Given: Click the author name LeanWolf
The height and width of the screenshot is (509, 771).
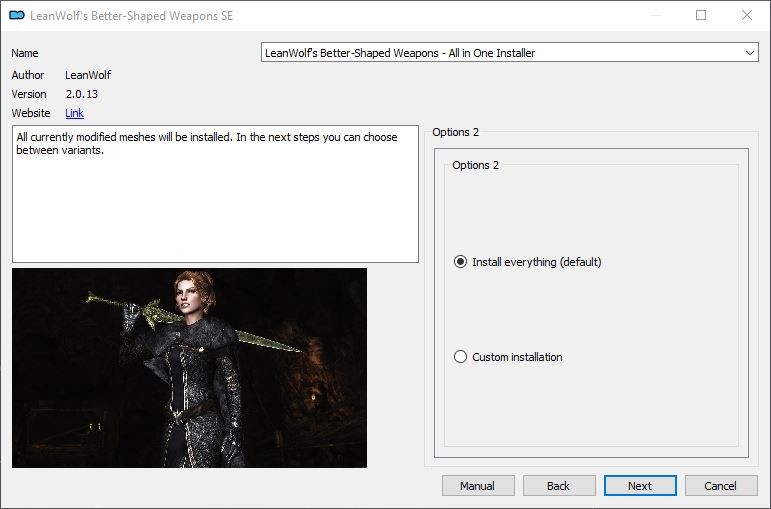Looking at the screenshot, I should (x=88, y=75).
